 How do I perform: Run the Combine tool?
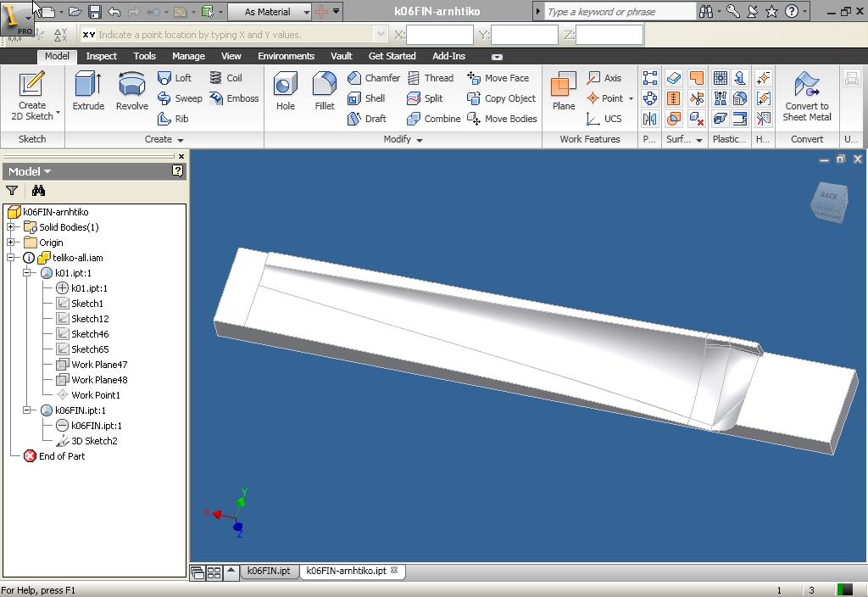point(433,119)
